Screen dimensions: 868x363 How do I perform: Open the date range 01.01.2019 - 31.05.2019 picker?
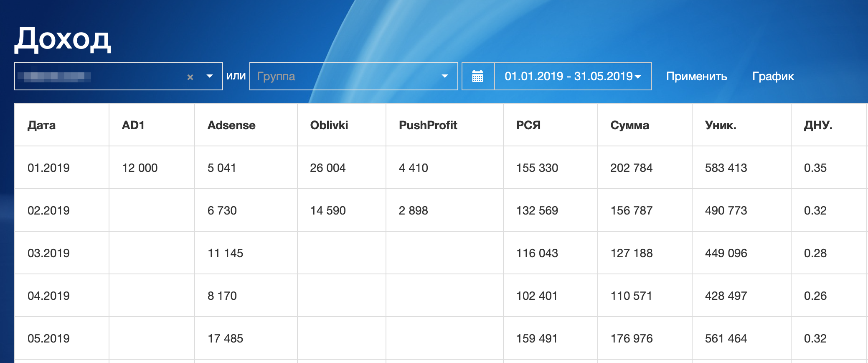pyautogui.click(x=573, y=76)
